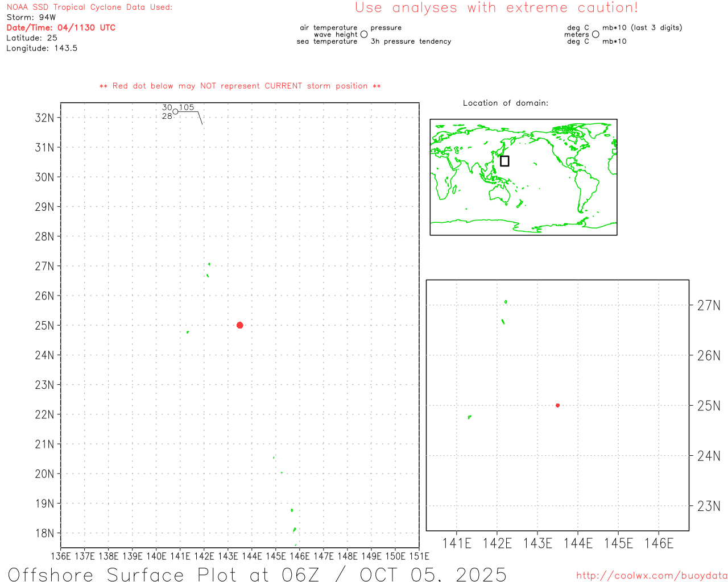Click '148E' longitude label on main plot
The image size is (728, 582).
[x=348, y=556]
